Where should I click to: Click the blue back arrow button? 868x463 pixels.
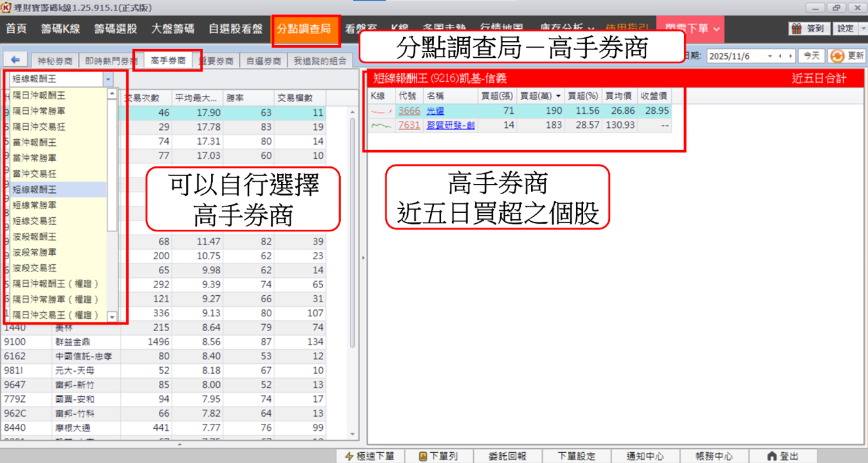point(15,60)
